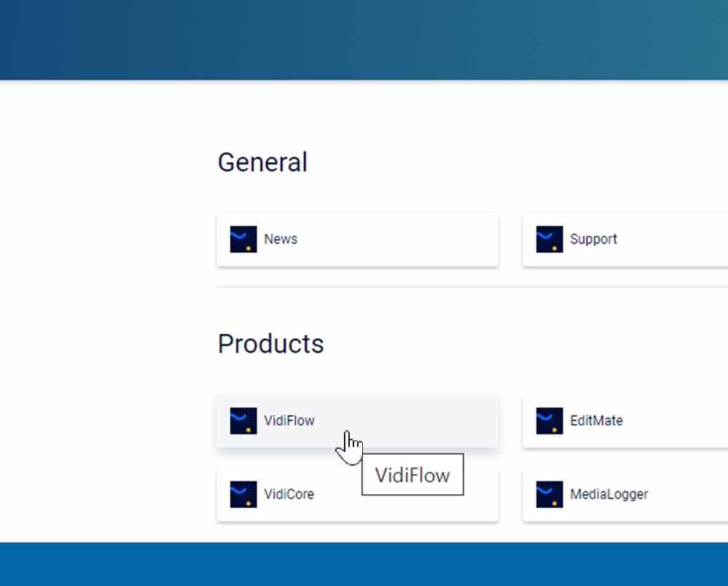Screen dimensions: 728x586
Task: Click the Support card icon
Action: (549, 239)
